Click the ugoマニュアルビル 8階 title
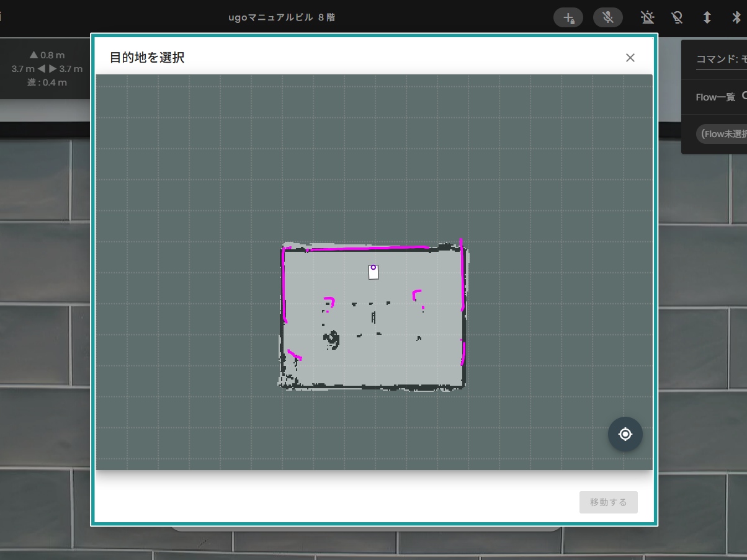Viewport: 747px width, 560px height. coord(282,17)
